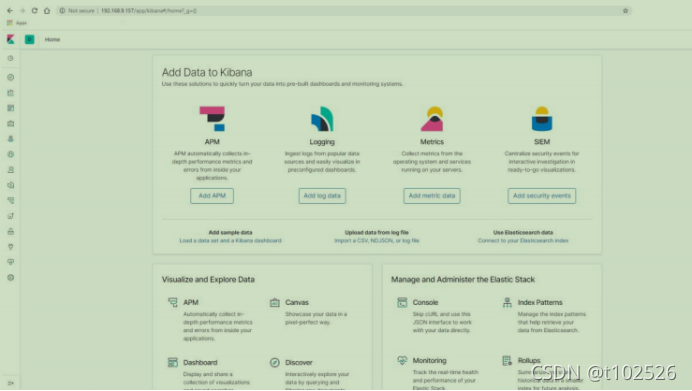This screenshot has height=391, width=692.
Task: Click the Home breadcrumb
Action: click(52, 39)
